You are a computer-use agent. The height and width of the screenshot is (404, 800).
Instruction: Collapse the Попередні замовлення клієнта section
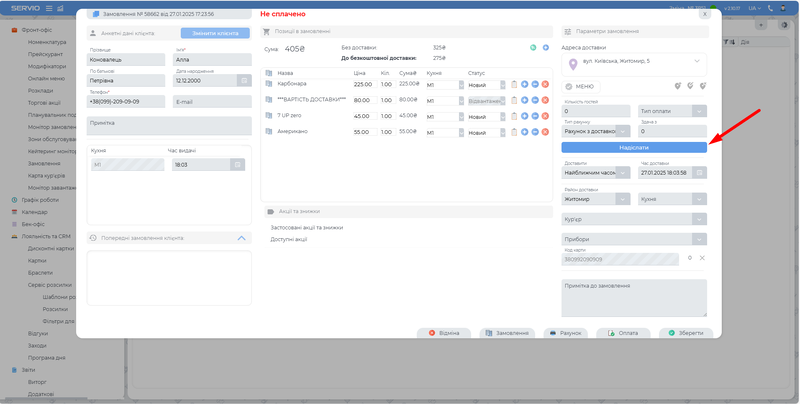coord(241,238)
